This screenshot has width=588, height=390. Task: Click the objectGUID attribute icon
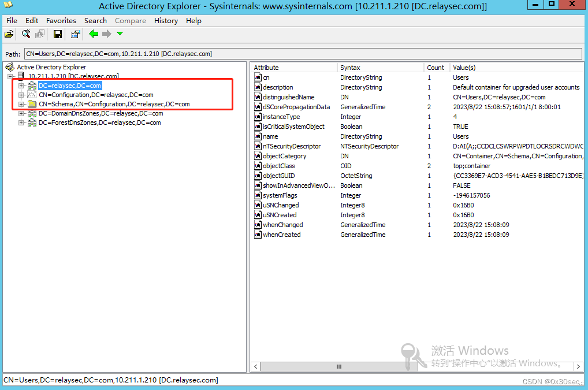(x=258, y=176)
